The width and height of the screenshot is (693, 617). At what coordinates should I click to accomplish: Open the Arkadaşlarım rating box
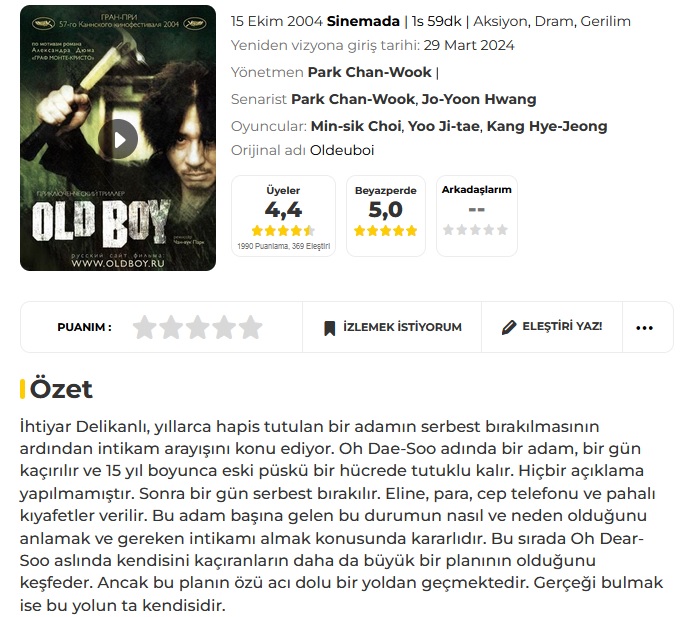(x=476, y=216)
